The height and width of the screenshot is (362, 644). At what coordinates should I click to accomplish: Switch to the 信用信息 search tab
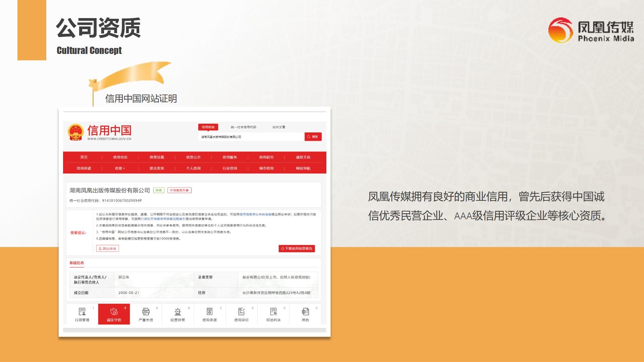pos(208,127)
